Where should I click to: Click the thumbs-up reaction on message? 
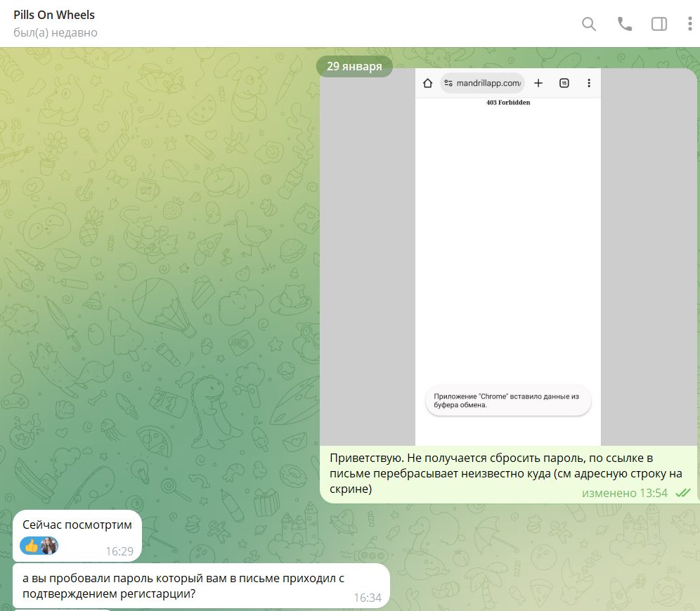pyautogui.click(x=31, y=546)
